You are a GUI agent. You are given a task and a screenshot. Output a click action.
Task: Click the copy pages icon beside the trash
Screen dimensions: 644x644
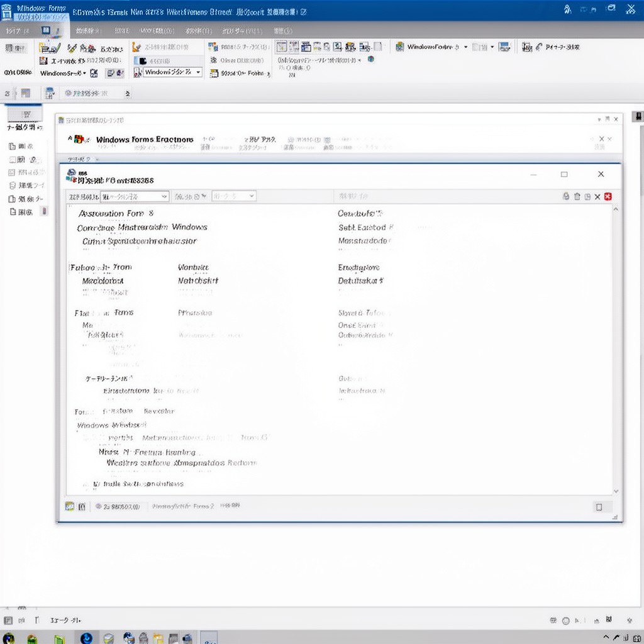pyautogui.click(x=587, y=197)
